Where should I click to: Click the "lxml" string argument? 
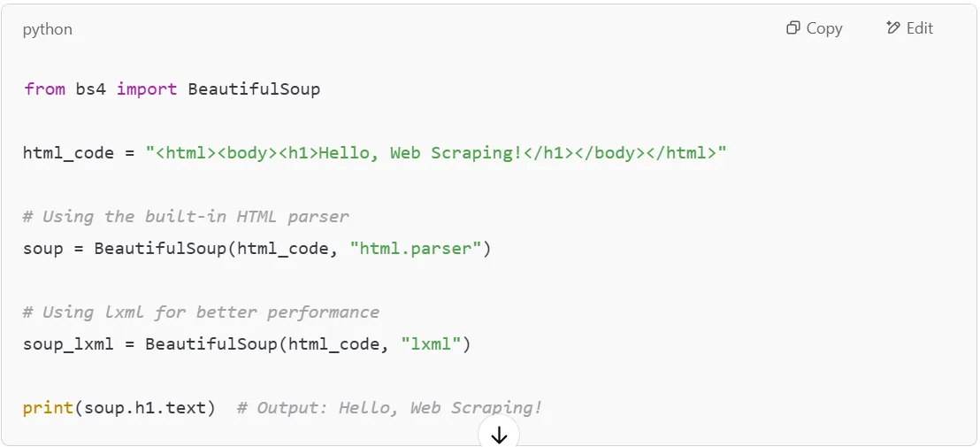pos(431,344)
